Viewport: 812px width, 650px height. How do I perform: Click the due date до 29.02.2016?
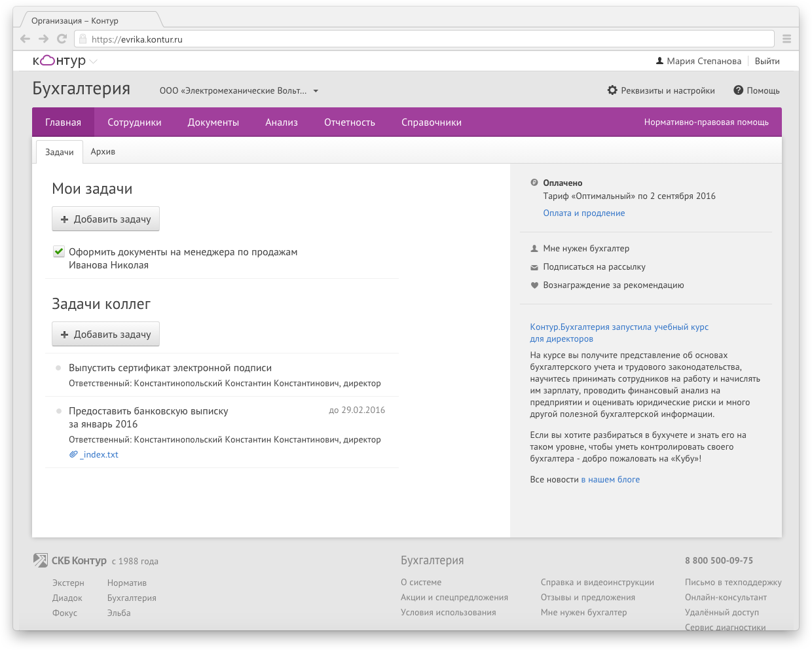point(357,410)
